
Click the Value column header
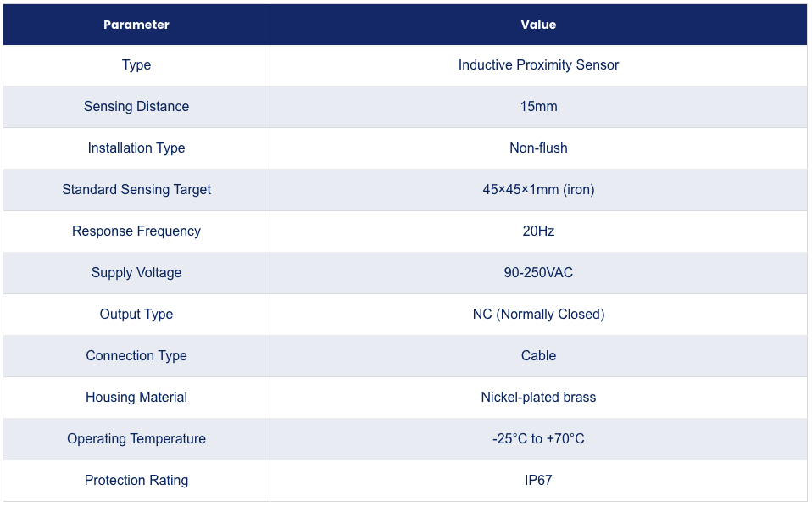coord(538,25)
